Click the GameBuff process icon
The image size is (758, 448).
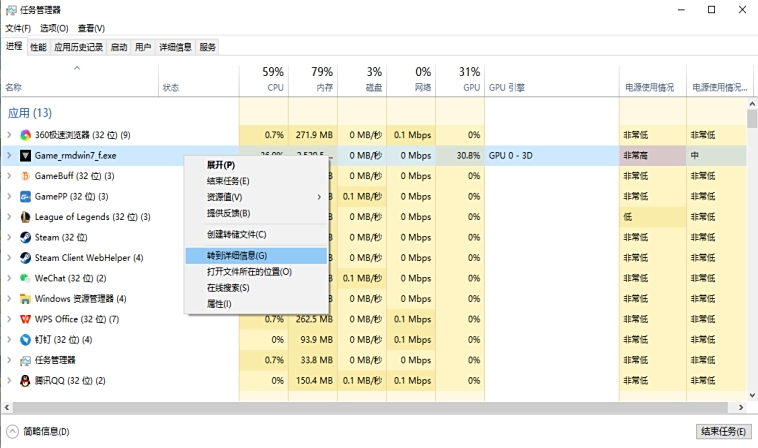[26, 176]
